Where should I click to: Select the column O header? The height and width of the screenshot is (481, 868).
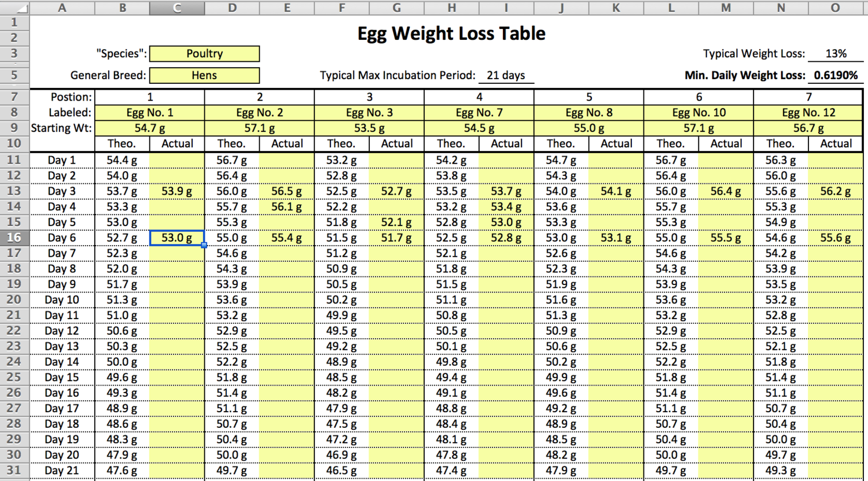click(836, 8)
